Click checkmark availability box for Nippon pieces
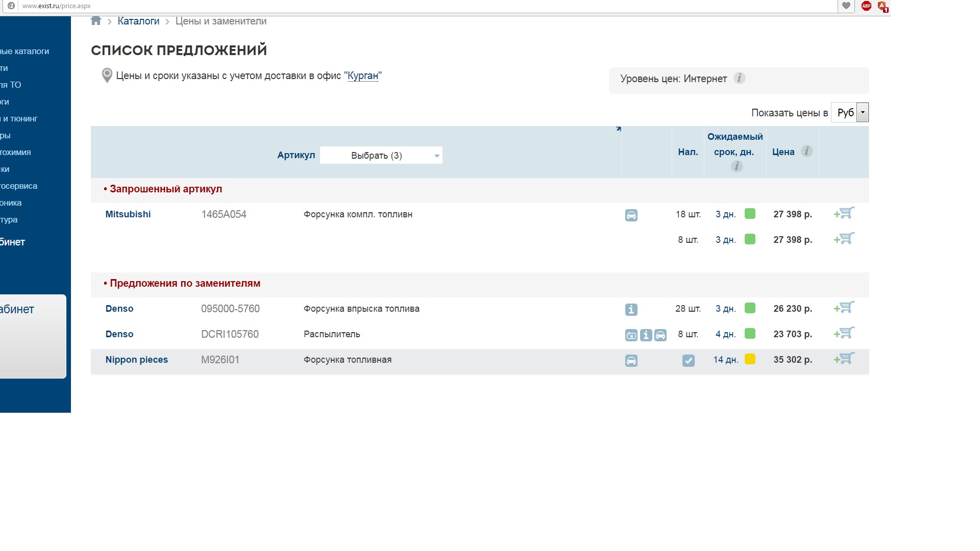The width and height of the screenshot is (980, 551). tap(688, 361)
